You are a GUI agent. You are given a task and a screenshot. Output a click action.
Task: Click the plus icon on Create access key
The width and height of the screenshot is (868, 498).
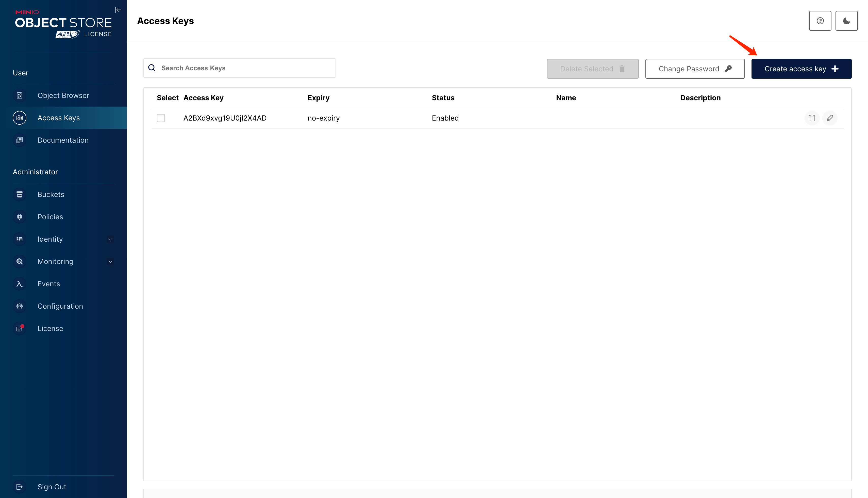click(x=835, y=69)
